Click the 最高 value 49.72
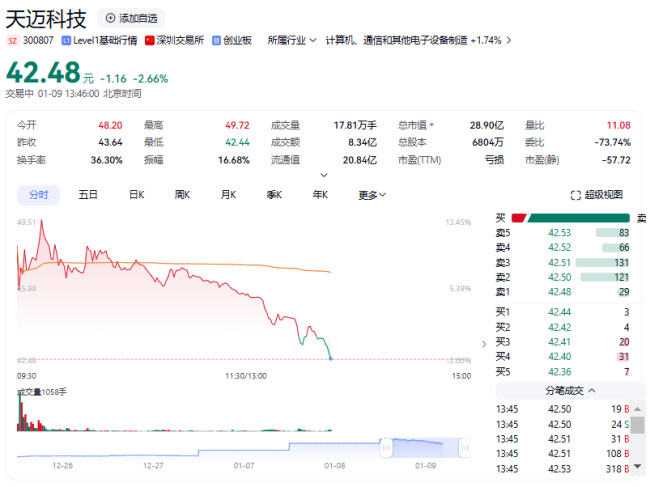Viewport: 650px width, 487px height. point(237,125)
